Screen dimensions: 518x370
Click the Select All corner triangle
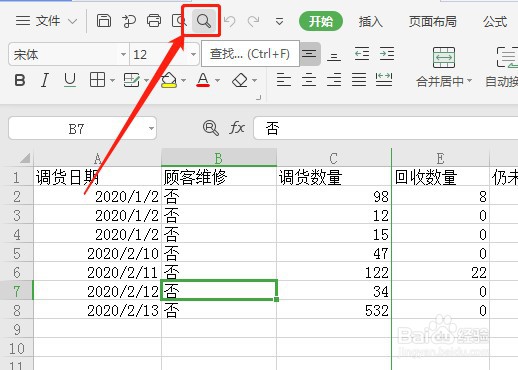click(25, 158)
